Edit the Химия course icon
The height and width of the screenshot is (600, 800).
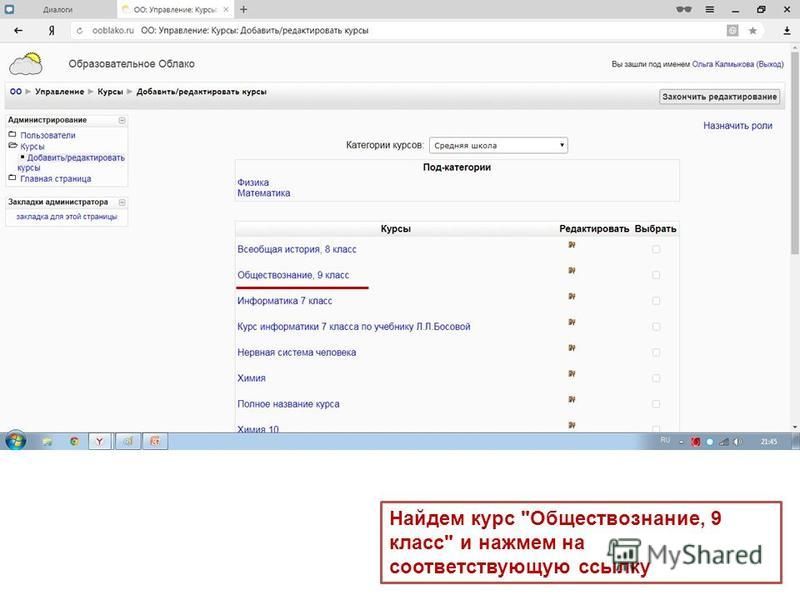point(572,373)
